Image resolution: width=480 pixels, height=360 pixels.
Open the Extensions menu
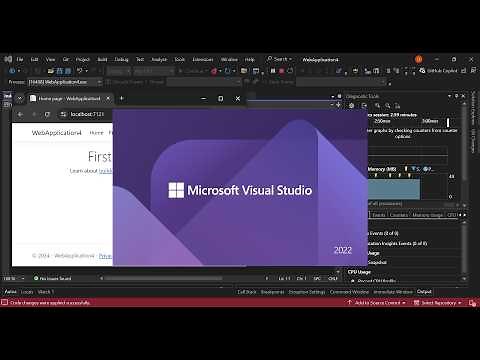[x=203, y=59]
